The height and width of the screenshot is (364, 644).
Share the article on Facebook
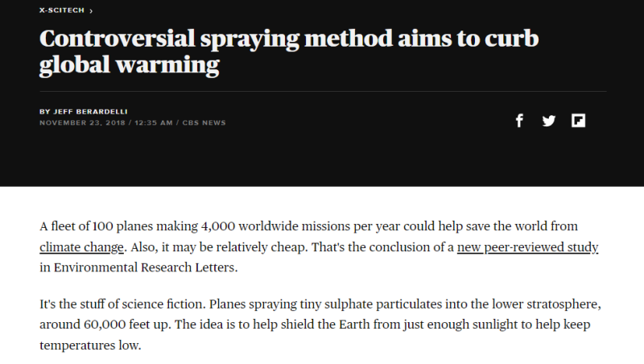520,121
